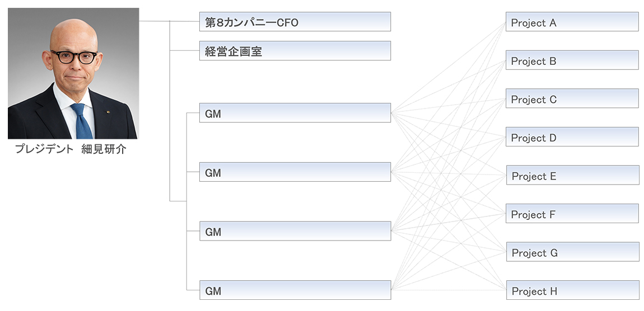Click the topmost GM box
This screenshot has width=644, height=311.
coord(295,112)
